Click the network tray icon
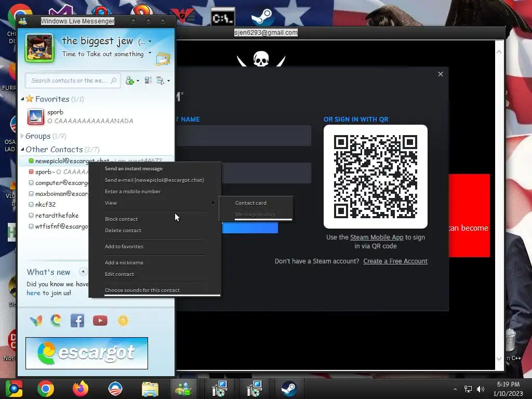The height and width of the screenshot is (399, 532). tap(468, 389)
